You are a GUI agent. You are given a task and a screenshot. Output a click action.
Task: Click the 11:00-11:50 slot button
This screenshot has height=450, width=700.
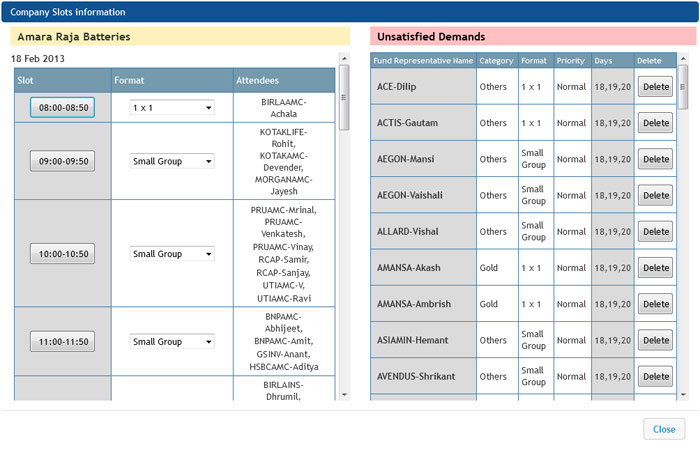coord(62,342)
